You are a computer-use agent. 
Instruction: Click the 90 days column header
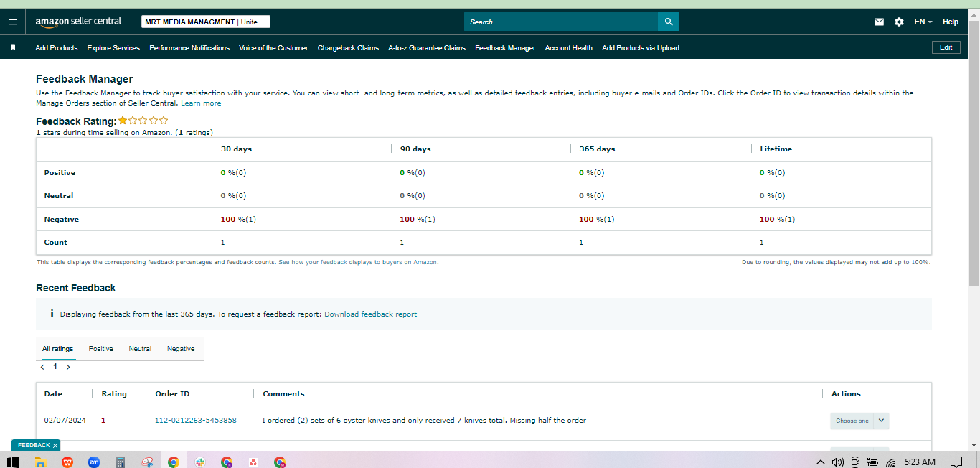(415, 149)
